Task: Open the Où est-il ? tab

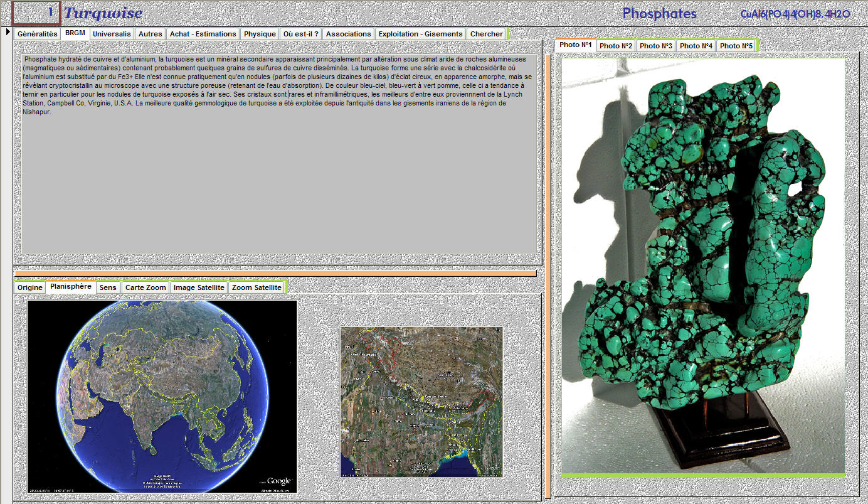Action: point(300,34)
